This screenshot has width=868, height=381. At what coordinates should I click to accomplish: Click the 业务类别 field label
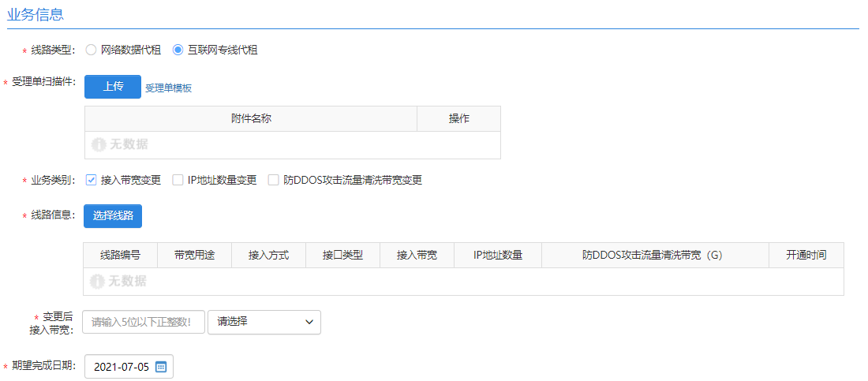pyautogui.click(x=53, y=181)
